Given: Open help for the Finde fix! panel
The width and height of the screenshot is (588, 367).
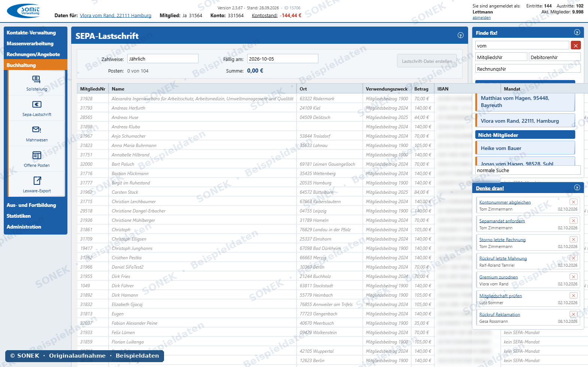Looking at the screenshot, I should click(x=577, y=33).
